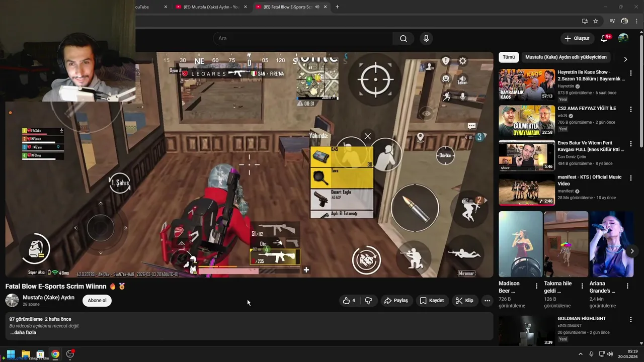Open a new browser tab
Image resolution: width=644 pixels, height=362 pixels.
pyautogui.click(x=337, y=7)
